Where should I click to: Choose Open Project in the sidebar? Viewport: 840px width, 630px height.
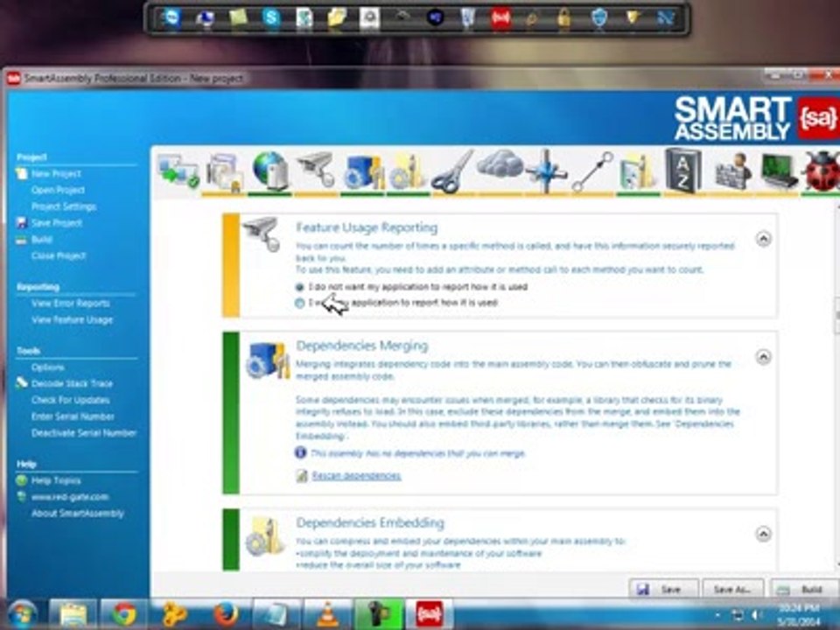58,190
